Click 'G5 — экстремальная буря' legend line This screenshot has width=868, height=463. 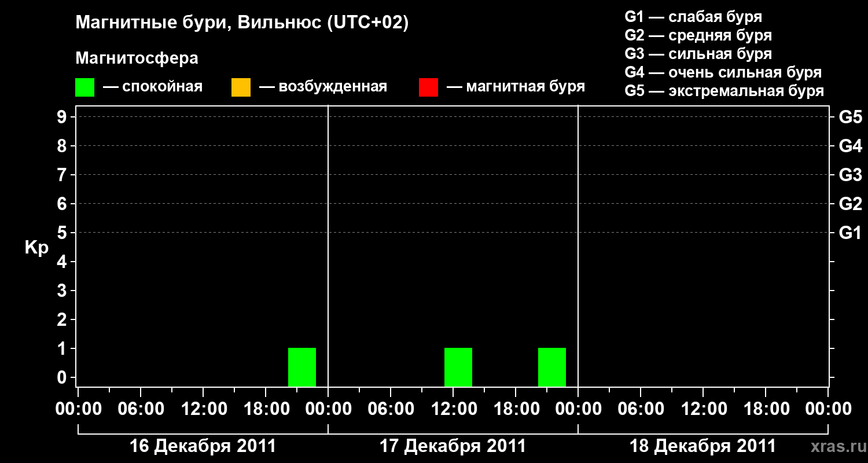coord(724,91)
